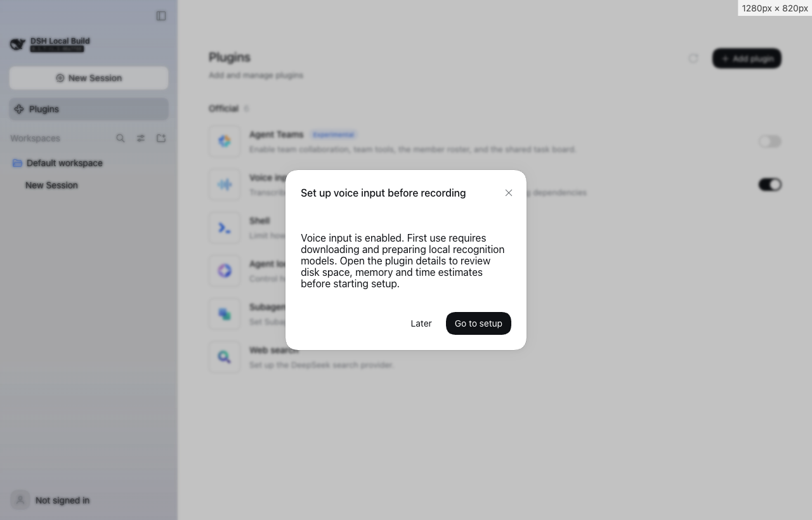
Task: Close the voice input setup dialog
Action: (509, 193)
